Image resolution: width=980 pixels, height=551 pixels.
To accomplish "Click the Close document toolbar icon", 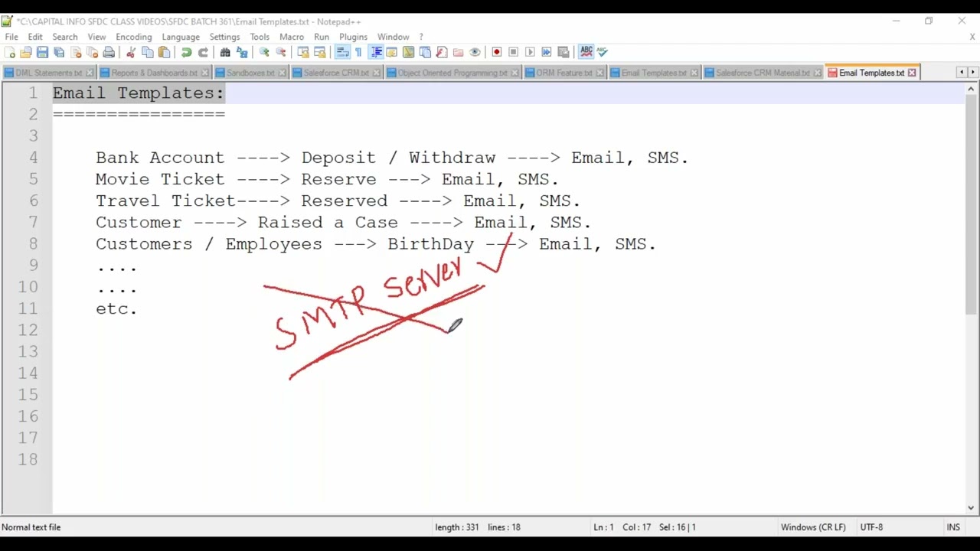I will 76,52.
